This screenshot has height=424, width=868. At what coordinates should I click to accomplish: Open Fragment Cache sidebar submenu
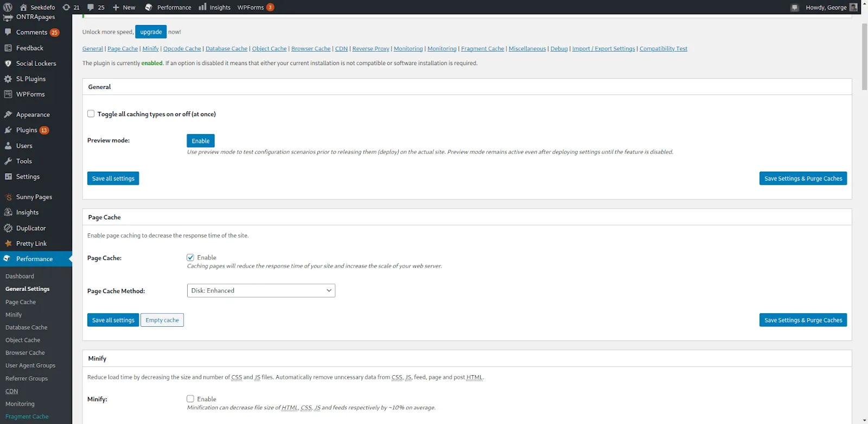click(x=27, y=416)
